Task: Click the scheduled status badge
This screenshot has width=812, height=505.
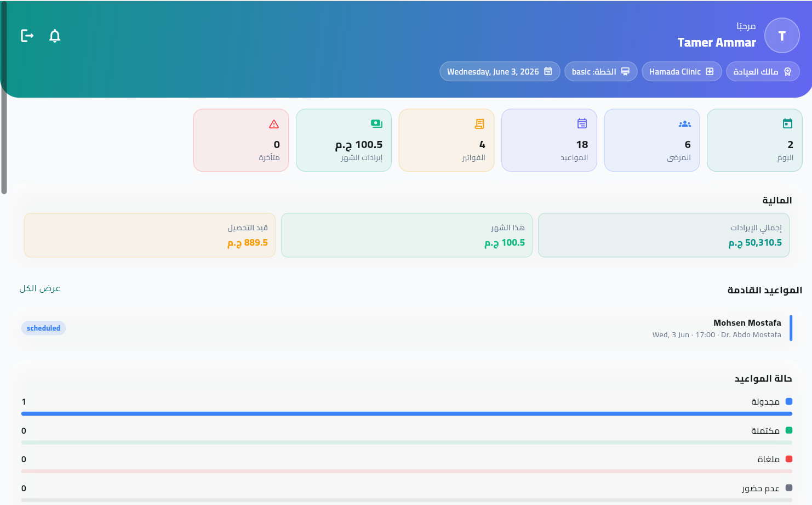Action: [43, 328]
